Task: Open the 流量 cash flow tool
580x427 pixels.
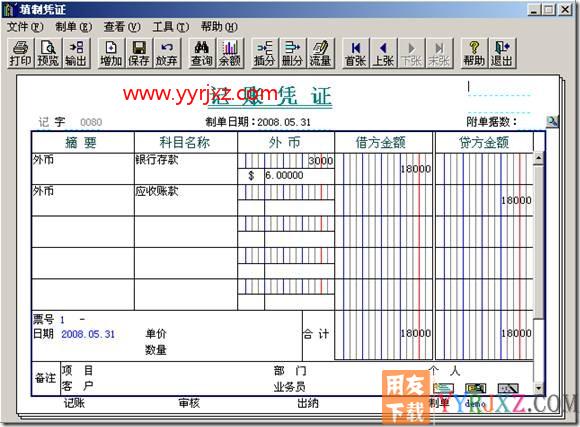Action: point(320,53)
